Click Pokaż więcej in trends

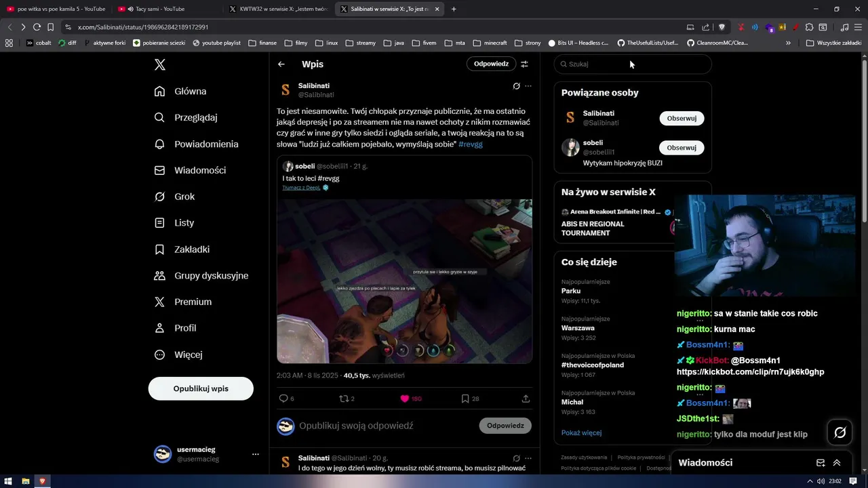click(x=581, y=432)
